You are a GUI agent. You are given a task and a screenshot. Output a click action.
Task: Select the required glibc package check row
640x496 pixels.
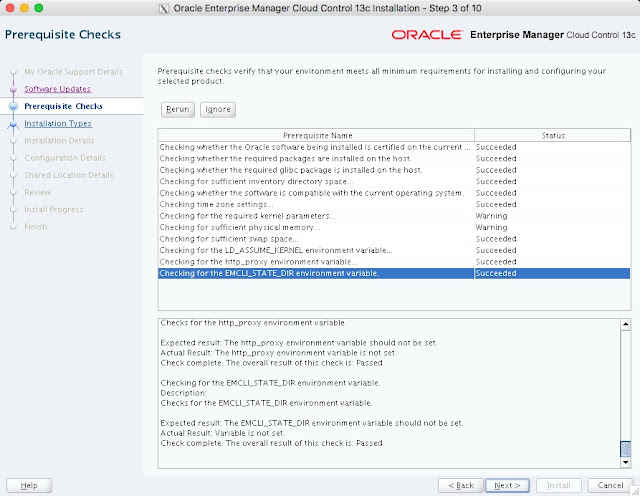tap(394, 170)
